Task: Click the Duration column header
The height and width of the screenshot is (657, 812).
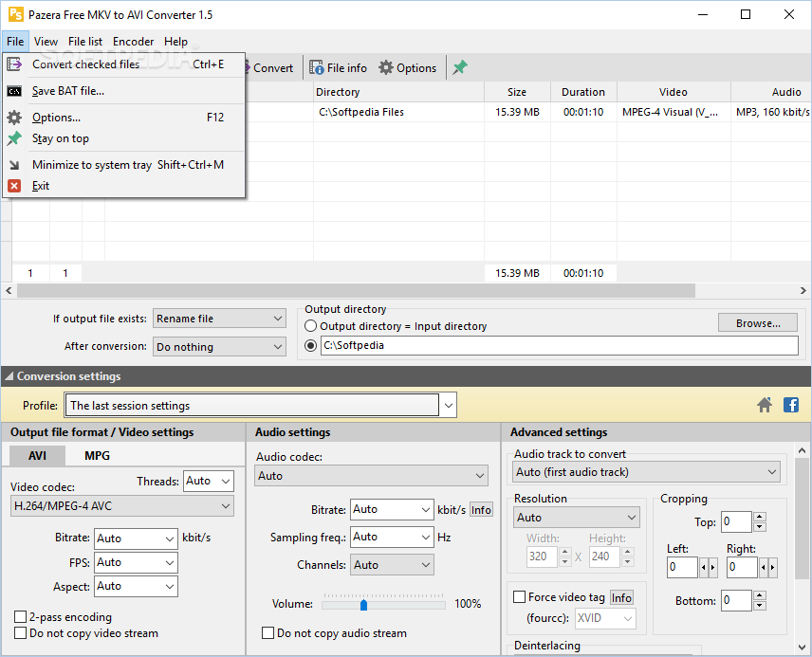Action: [x=583, y=92]
